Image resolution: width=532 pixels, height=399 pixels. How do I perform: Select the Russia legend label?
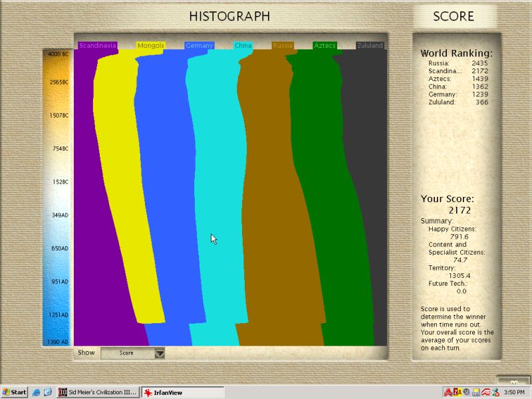point(283,46)
